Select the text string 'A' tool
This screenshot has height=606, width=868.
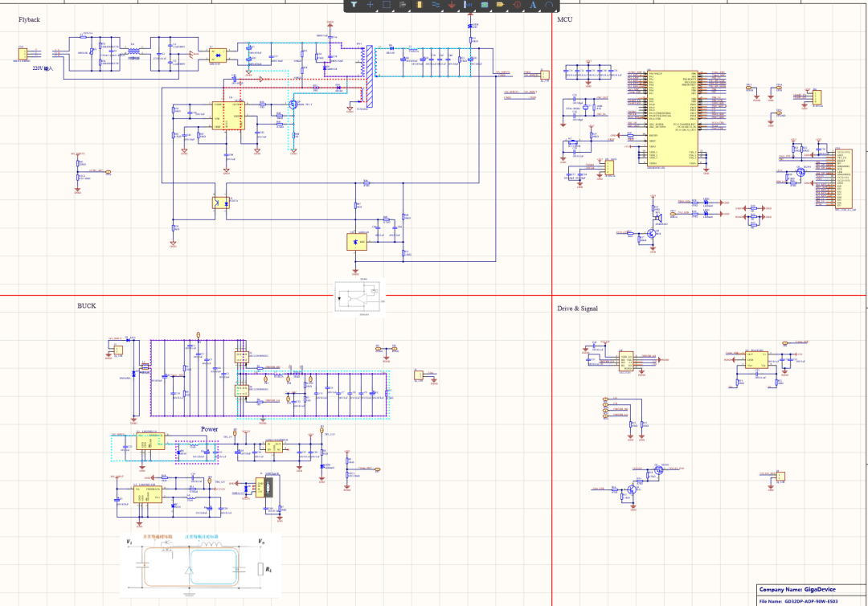coord(533,5)
